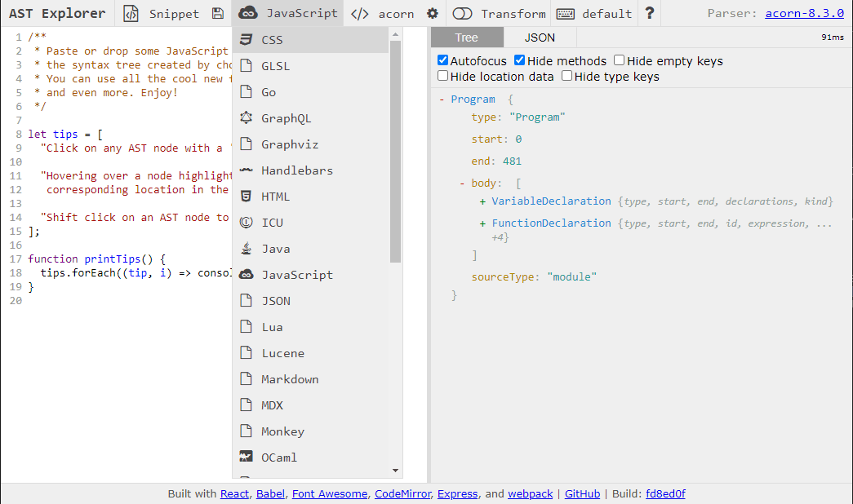Expand the FunctionDeclaration node

(x=482, y=223)
